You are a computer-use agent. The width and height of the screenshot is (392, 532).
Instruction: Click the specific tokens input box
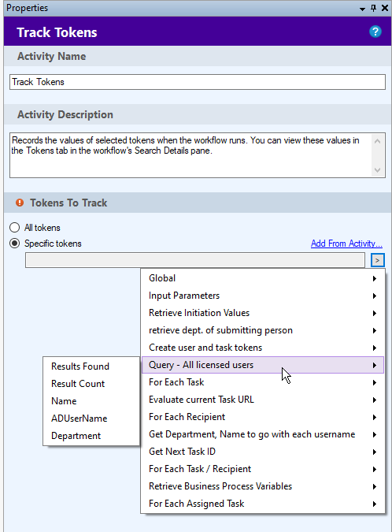point(195,260)
